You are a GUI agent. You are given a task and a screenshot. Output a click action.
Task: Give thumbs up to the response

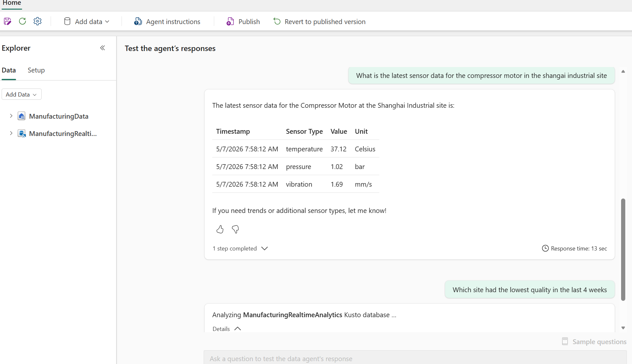tap(220, 229)
